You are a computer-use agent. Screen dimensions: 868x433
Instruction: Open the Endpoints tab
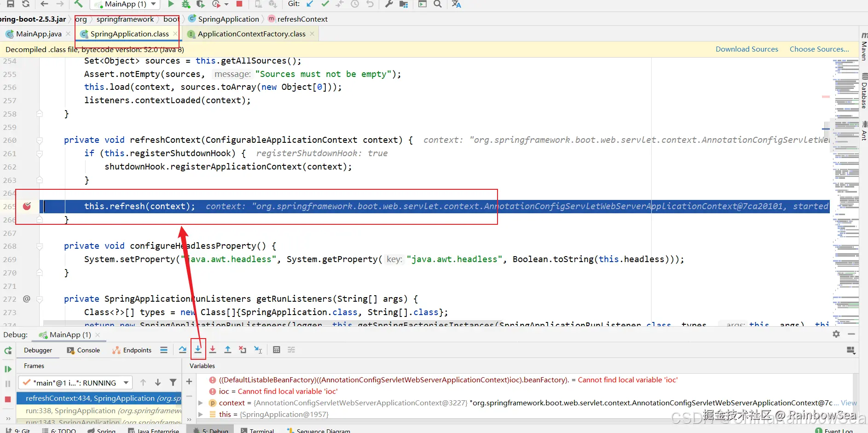click(132, 350)
